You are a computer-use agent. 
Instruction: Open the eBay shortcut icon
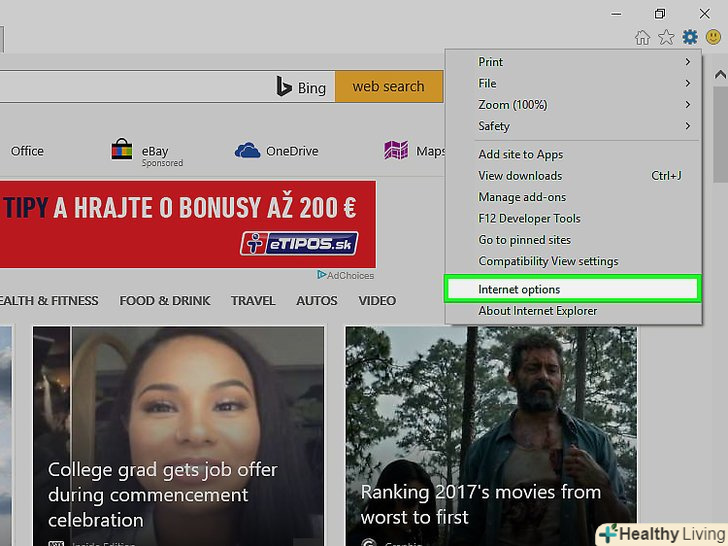tap(122, 151)
